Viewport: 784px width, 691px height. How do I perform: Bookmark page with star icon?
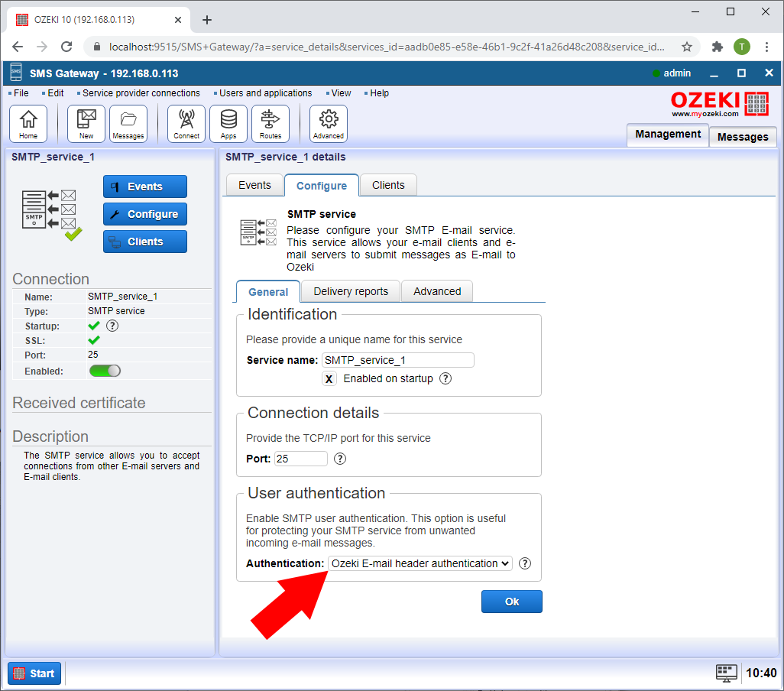pos(687,47)
